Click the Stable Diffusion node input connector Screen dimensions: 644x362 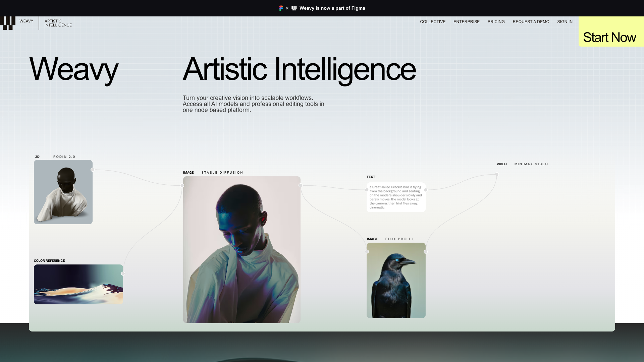tap(182, 185)
